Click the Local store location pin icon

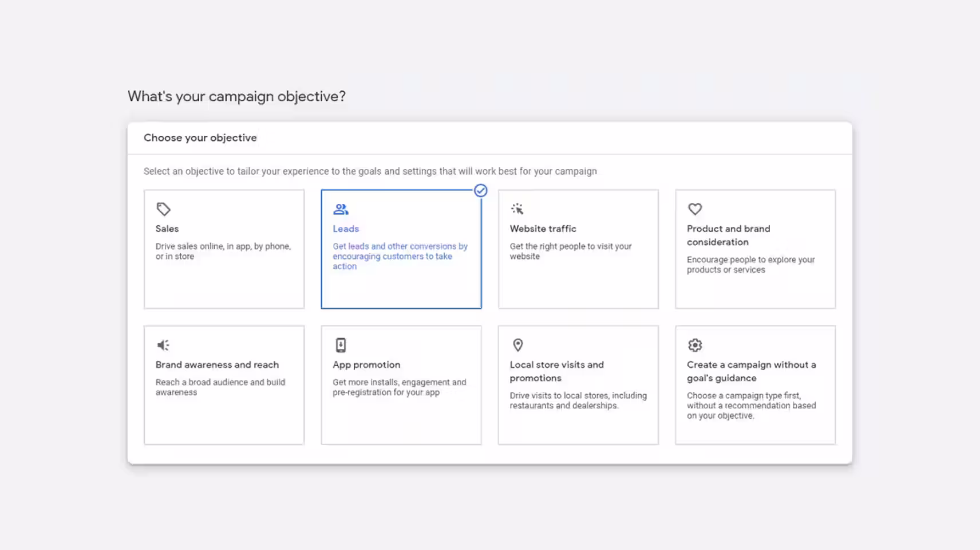point(518,345)
